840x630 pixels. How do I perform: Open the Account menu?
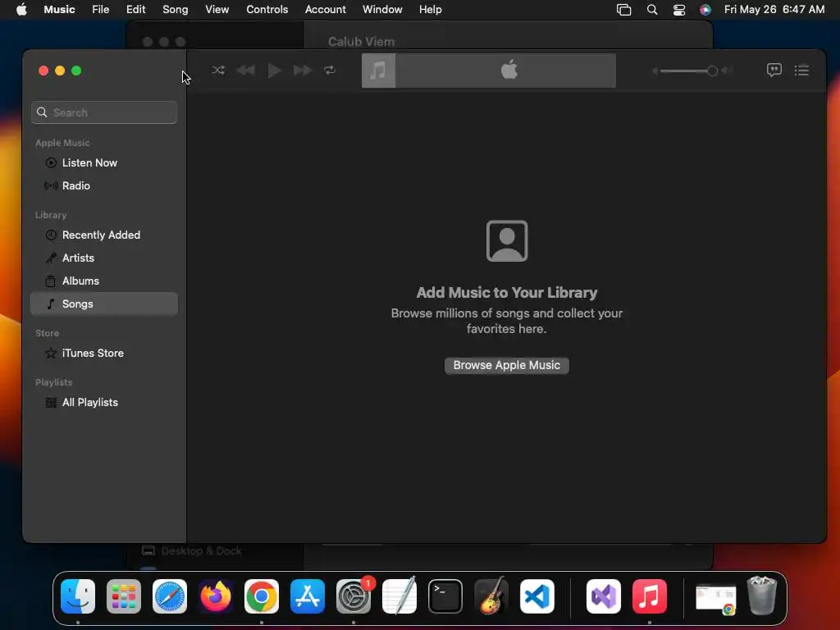click(325, 10)
